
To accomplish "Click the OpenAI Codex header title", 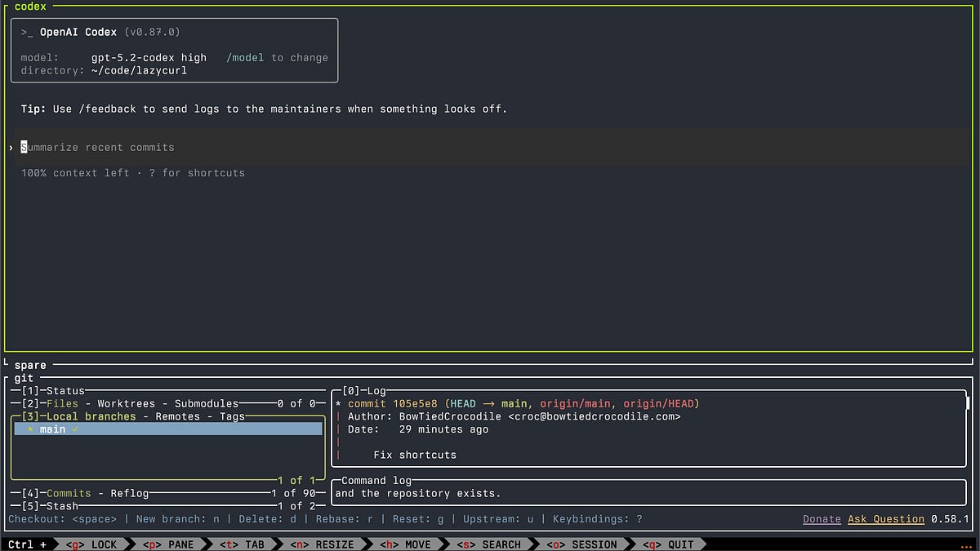I will (78, 32).
